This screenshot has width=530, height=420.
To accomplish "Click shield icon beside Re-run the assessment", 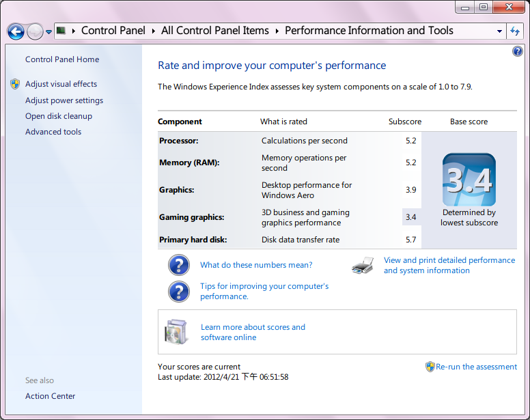I will point(430,367).
